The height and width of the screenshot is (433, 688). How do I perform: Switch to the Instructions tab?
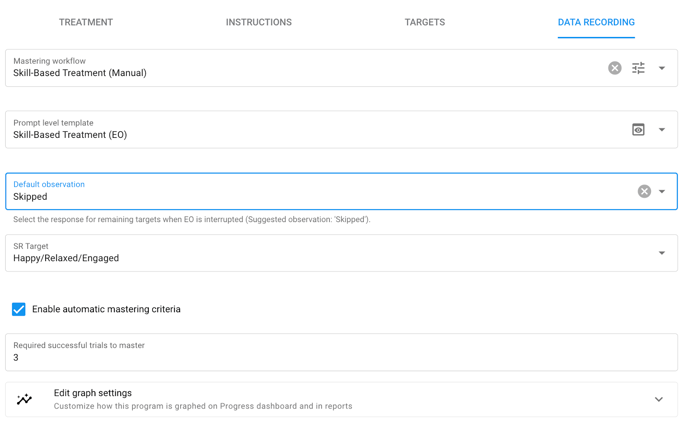[258, 22]
